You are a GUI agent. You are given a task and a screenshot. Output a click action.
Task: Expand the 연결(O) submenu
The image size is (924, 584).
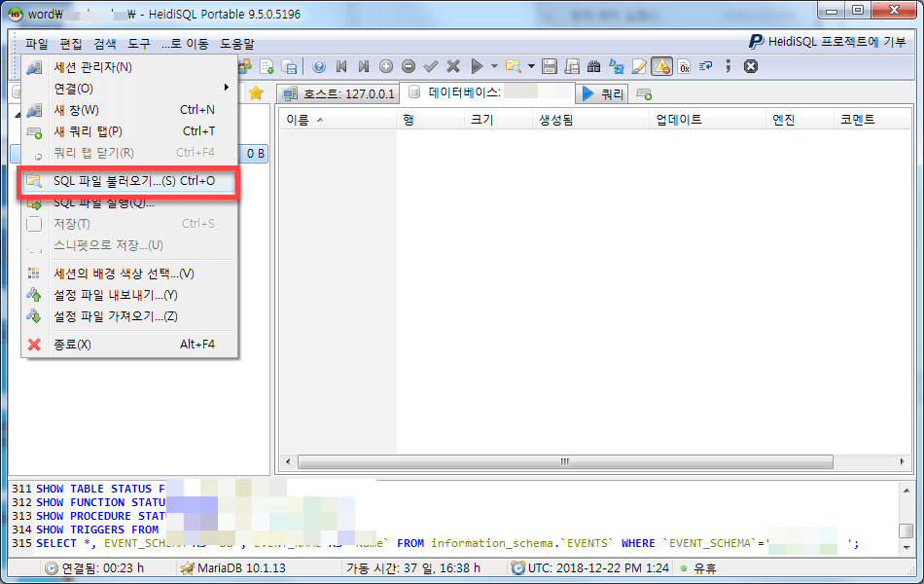click(x=129, y=89)
